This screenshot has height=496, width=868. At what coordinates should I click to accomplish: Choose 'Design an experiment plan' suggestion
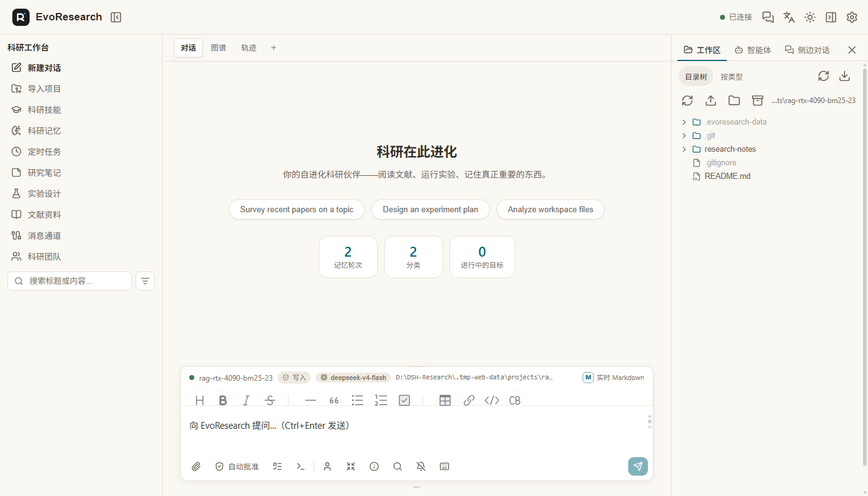click(x=430, y=209)
